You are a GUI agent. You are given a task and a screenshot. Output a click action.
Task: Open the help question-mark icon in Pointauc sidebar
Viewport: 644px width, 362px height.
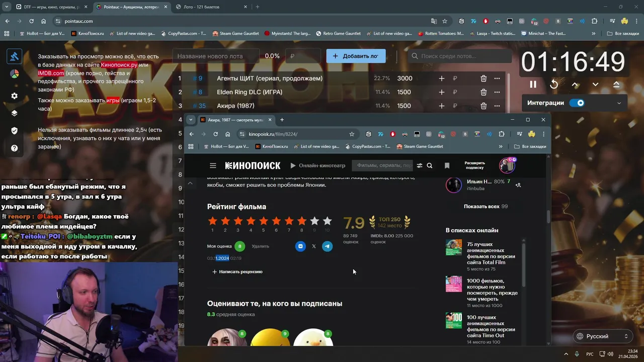coord(14,148)
